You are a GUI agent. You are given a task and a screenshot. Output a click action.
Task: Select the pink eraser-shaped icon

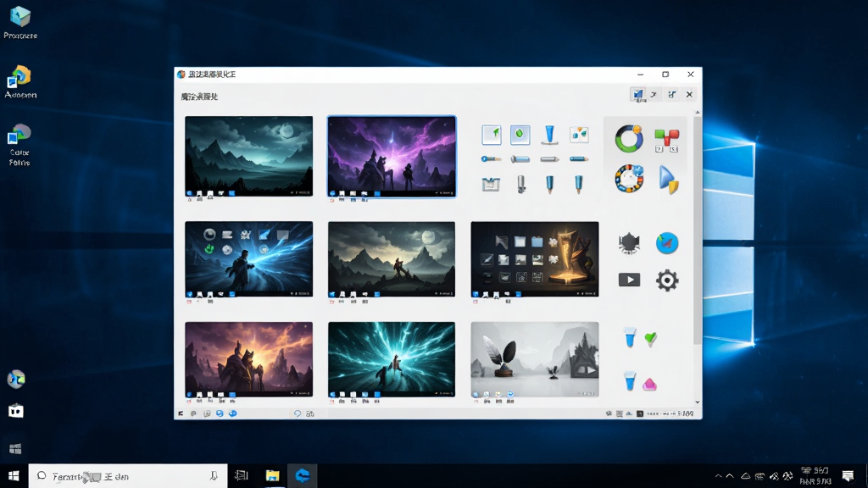(x=649, y=384)
